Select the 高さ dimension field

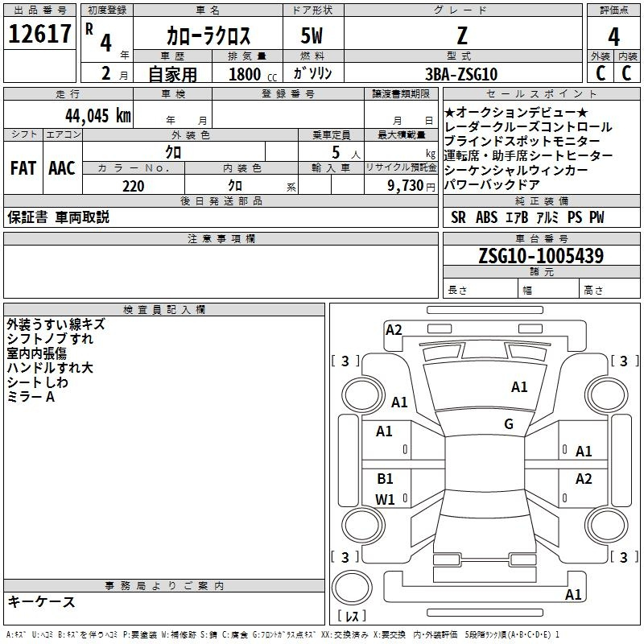(x=609, y=290)
